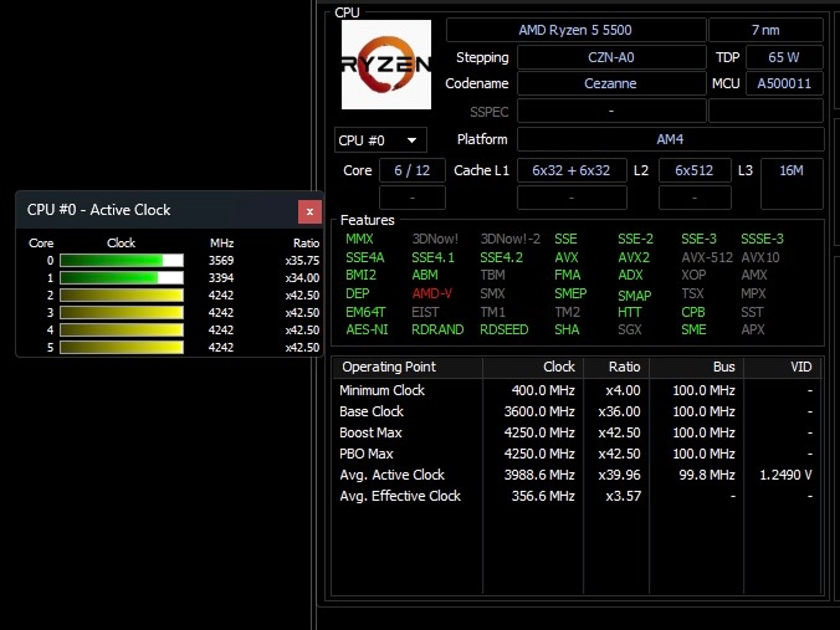Click the 99.8 MHz bus value
The image size is (840, 630).
coord(707,475)
